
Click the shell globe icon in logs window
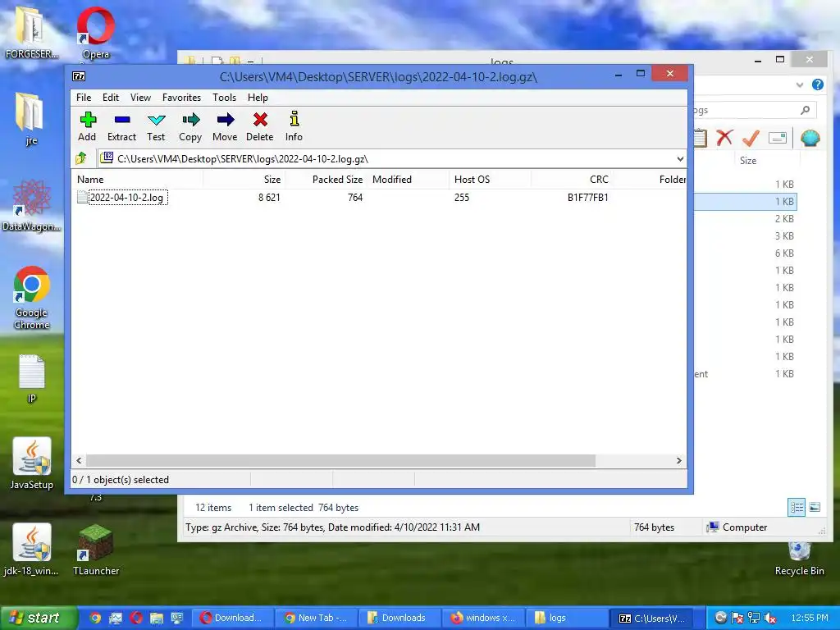tap(810, 138)
